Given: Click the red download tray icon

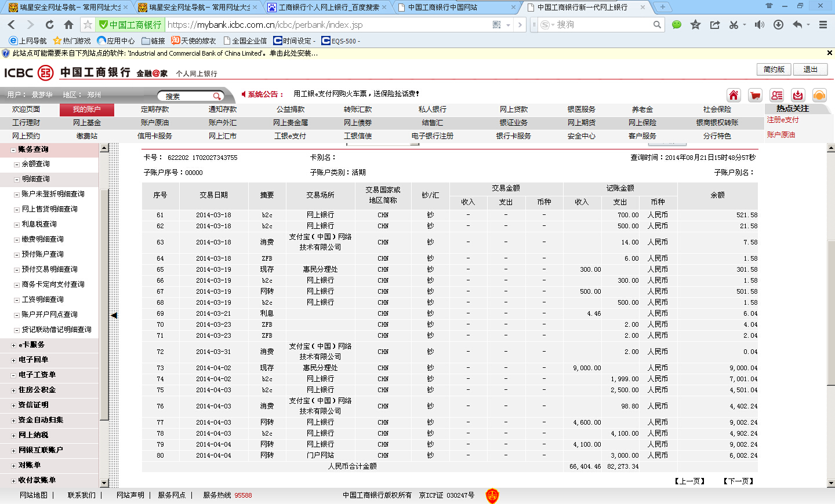Looking at the screenshot, I should (798, 96).
